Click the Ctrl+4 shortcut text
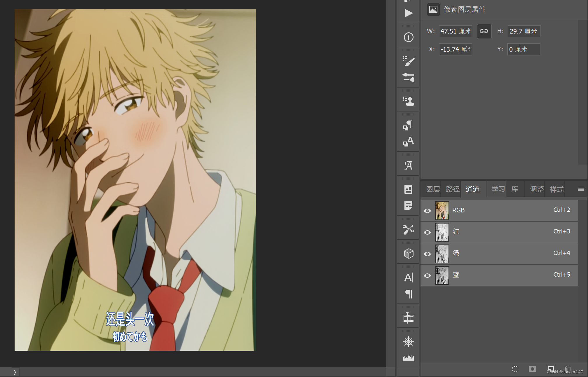Screen dimensions: 588x377 coord(562,253)
